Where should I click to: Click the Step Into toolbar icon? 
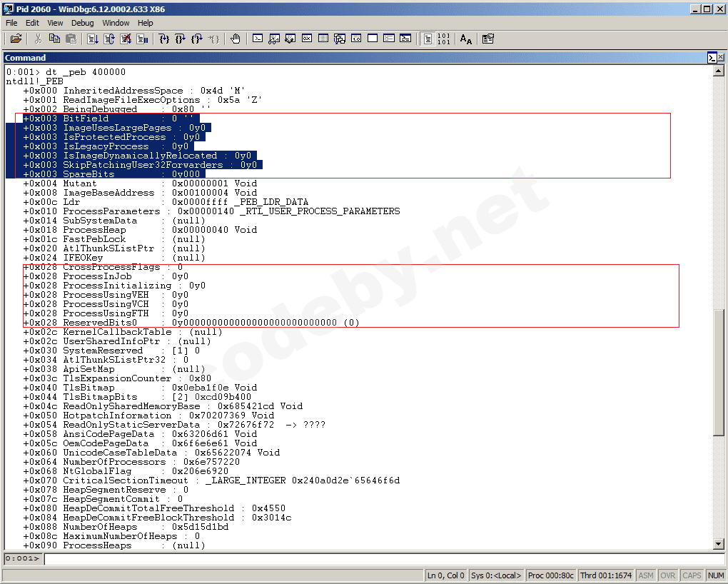(x=164, y=39)
